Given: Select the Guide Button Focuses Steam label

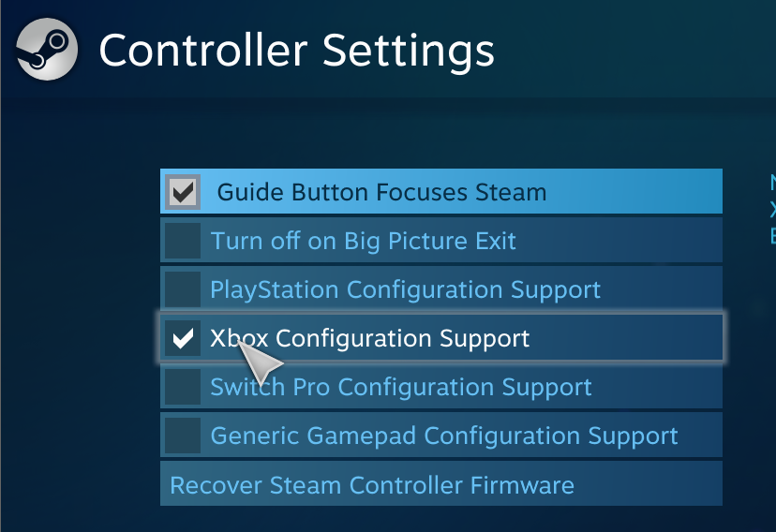Looking at the screenshot, I should [381, 193].
